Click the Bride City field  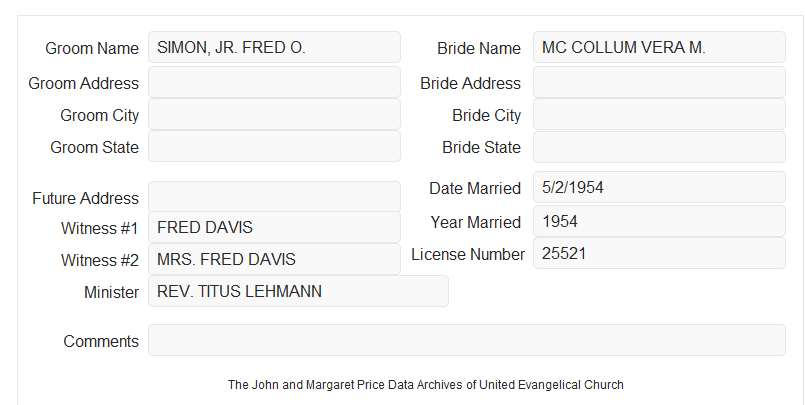[x=659, y=114]
